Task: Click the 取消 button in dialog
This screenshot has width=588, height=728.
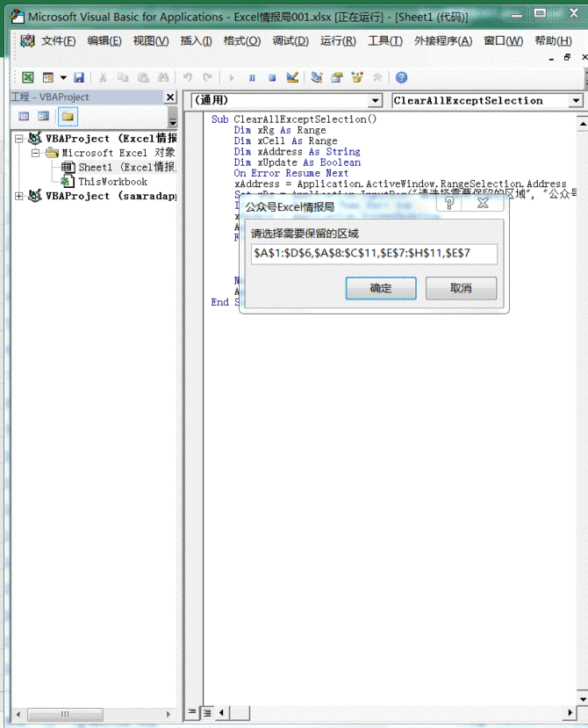Action: [x=461, y=288]
